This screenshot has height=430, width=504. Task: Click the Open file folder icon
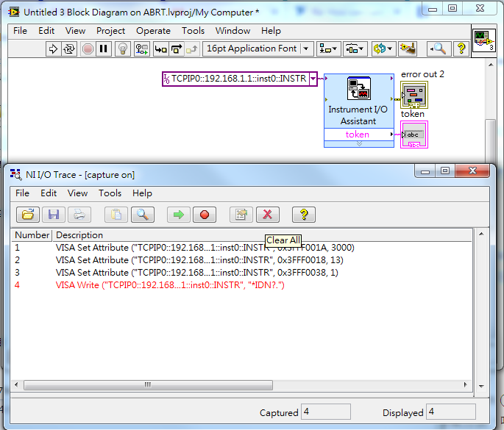tap(28, 215)
